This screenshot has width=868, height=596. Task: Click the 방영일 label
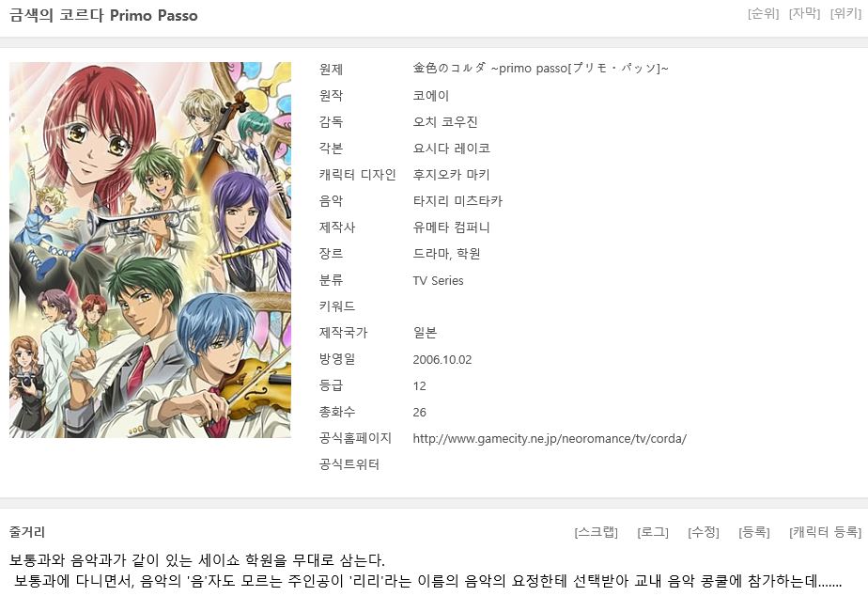point(337,359)
